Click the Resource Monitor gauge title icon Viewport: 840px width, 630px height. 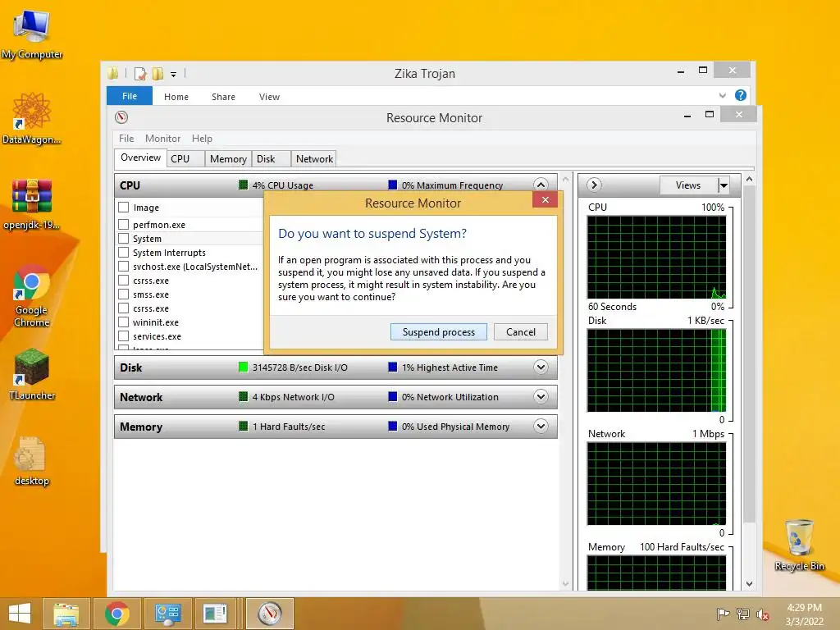[121, 117]
